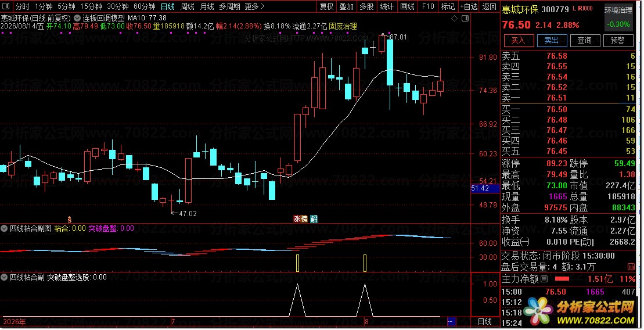Click stock code 300779

coord(555,9)
